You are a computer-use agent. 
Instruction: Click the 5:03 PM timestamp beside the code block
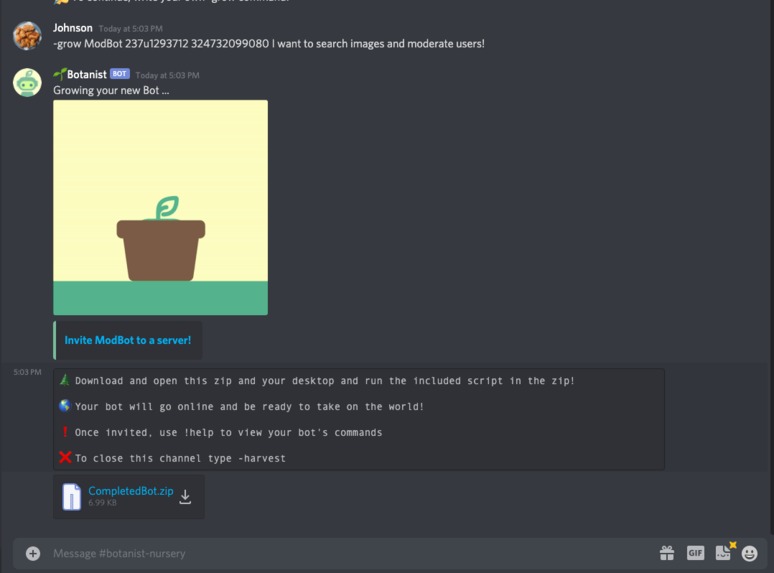tap(27, 372)
